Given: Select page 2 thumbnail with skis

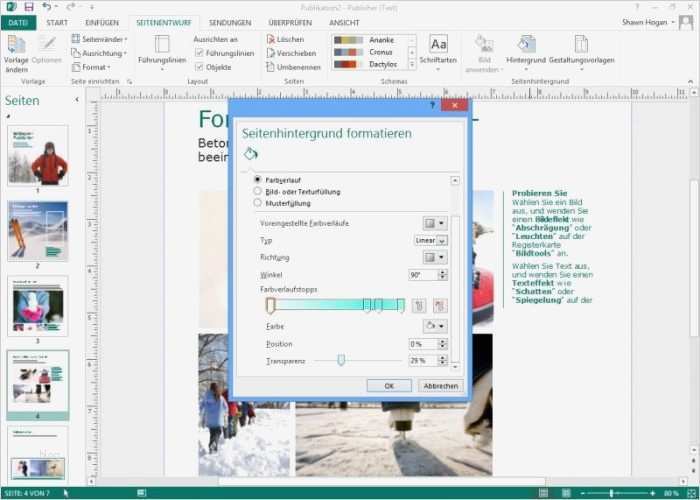Looking at the screenshot, I should click(x=38, y=231).
